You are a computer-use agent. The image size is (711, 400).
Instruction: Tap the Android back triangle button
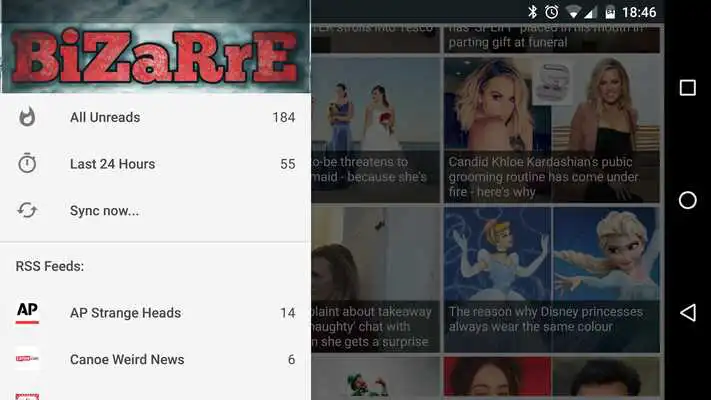[x=687, y=312]
